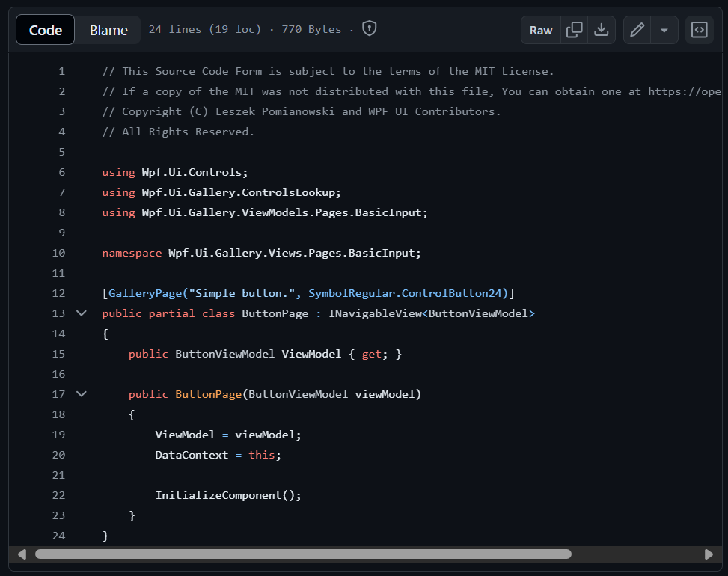Image resolution: width=728 pixels, height=576 pixels.
Task: Open the Raw file view
Action: point(540,30)
